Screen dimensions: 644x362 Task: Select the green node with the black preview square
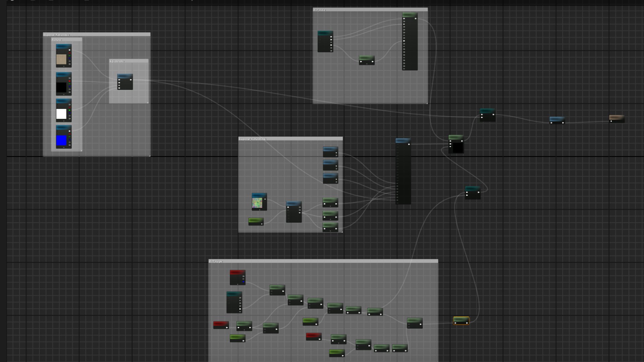456,144
